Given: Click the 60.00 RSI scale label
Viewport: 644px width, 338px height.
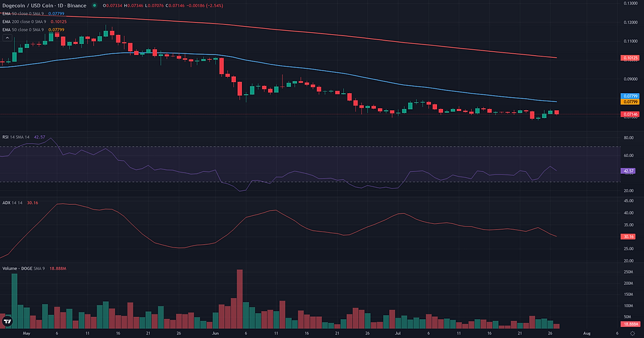Looking at the screenshot, I should tap(628, 155).
